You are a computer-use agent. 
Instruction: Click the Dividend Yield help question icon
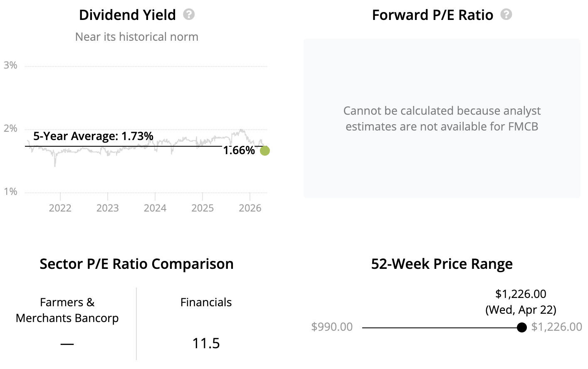pyautogui.click(x=189, y=15)
